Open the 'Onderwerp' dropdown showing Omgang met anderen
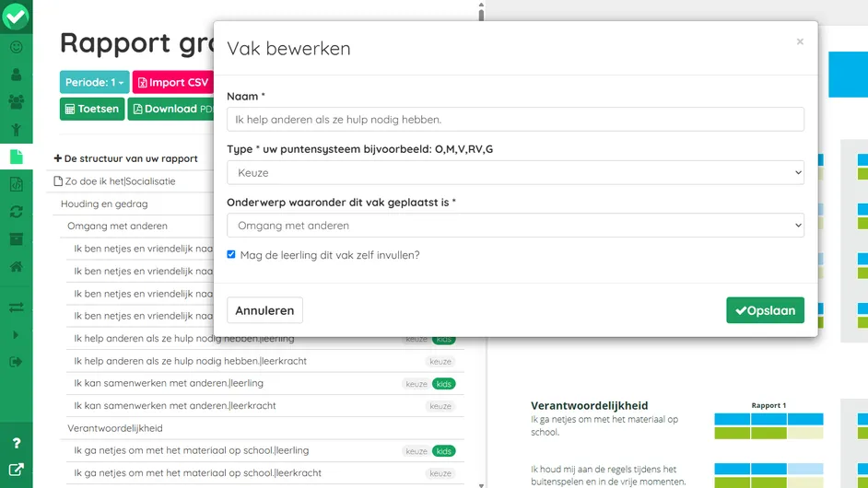The image size is (868, 488). click(x=515, y=226)
